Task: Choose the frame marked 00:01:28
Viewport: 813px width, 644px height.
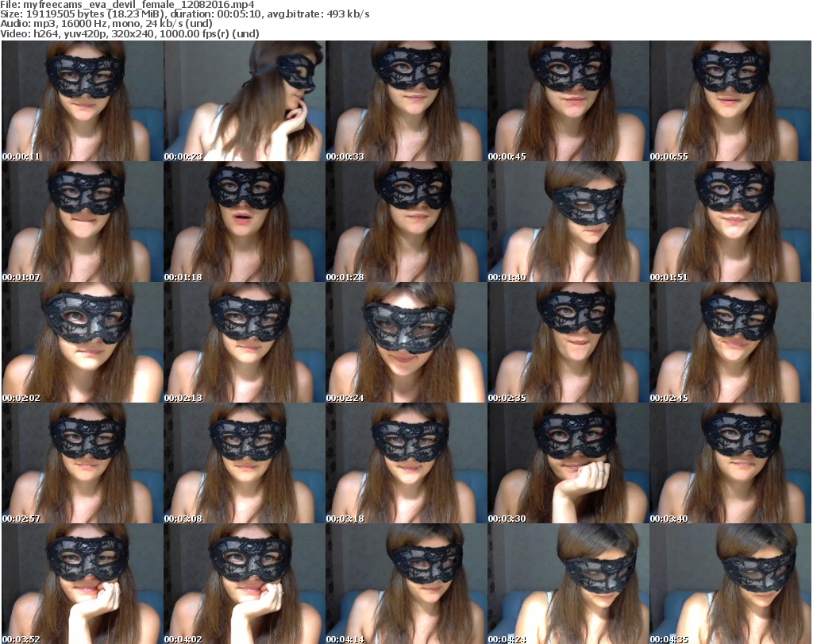Action: pos(406,222)
